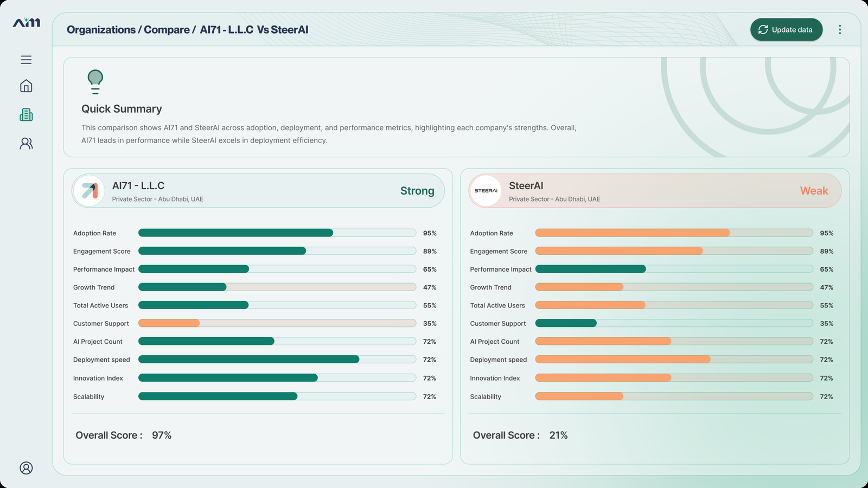Open the Users people icon
The image size is (868, 488).
pos(26,143)
